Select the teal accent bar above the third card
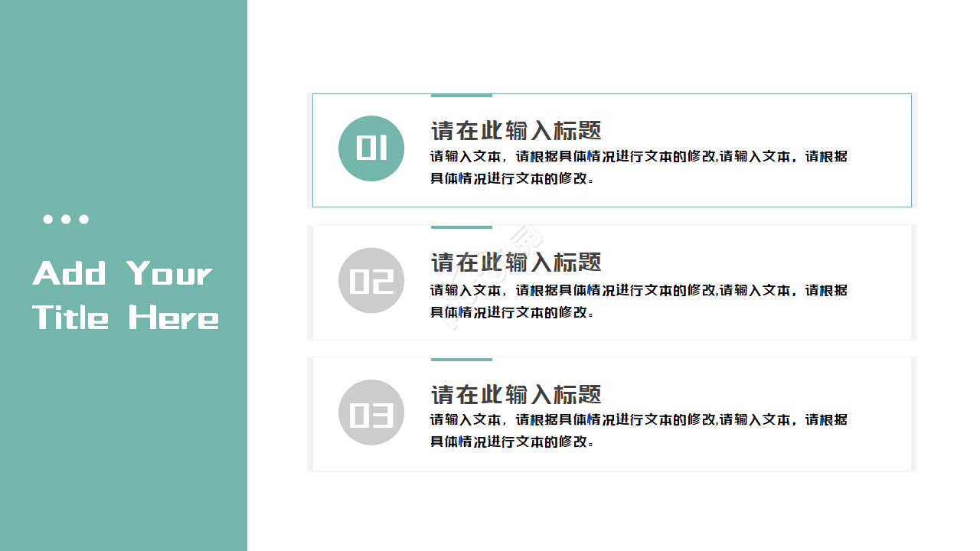This screenshot has height=551, width=980. (x=461, y=359)
